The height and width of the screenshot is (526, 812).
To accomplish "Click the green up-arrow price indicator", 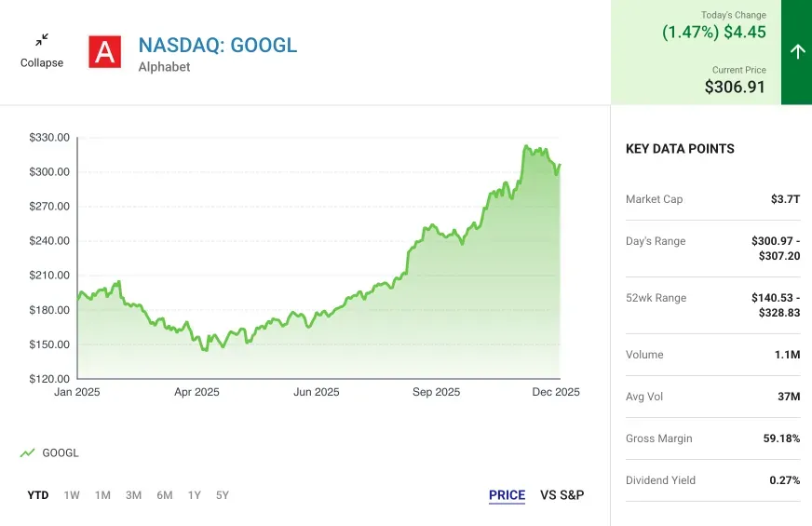I will [796, 51].
